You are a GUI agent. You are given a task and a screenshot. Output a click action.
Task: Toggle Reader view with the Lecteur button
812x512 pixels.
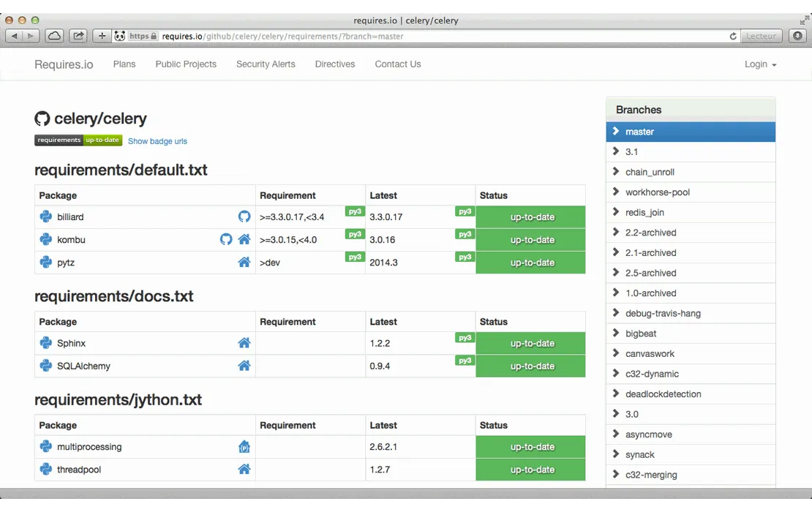pyautogui.click(x=761, y=37)
